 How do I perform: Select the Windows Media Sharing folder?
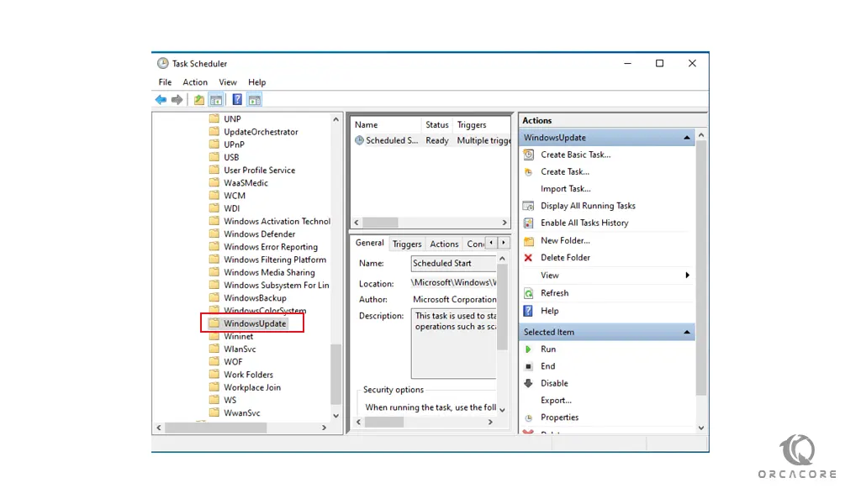point(269,272)
